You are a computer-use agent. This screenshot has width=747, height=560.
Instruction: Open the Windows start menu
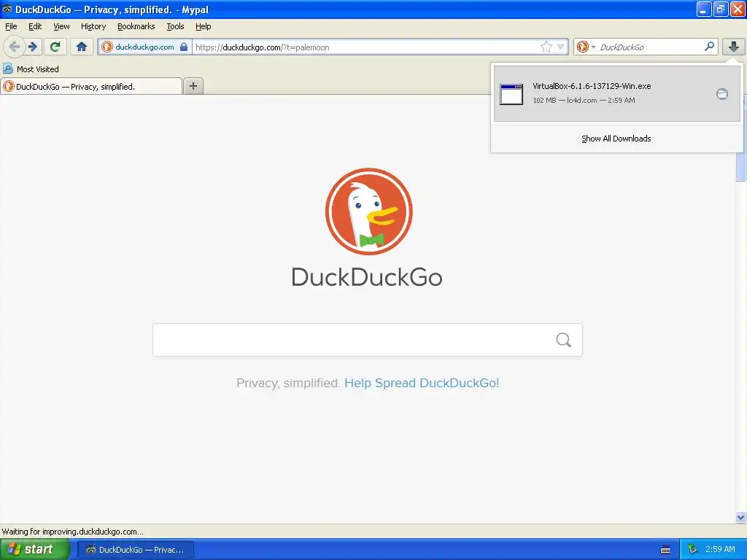point(35,550)
